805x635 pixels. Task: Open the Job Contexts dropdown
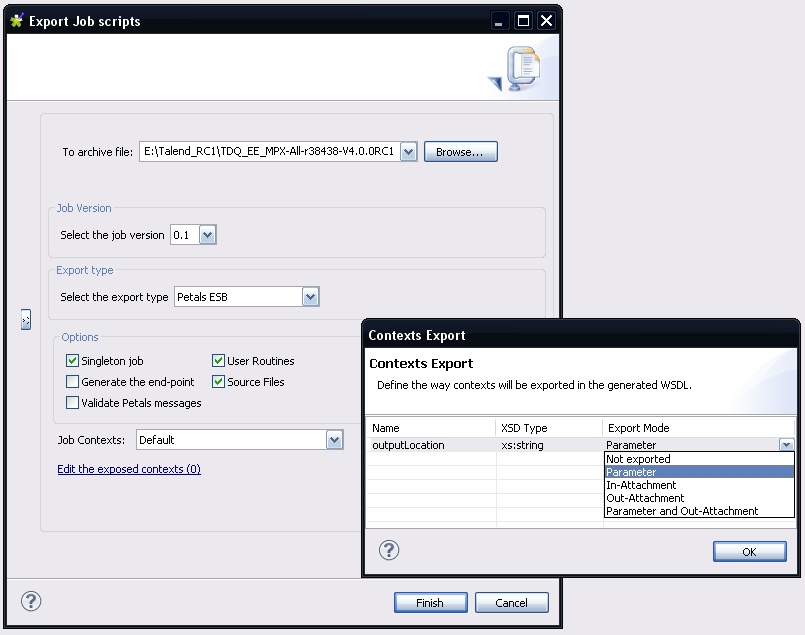[x=334, y=440]
